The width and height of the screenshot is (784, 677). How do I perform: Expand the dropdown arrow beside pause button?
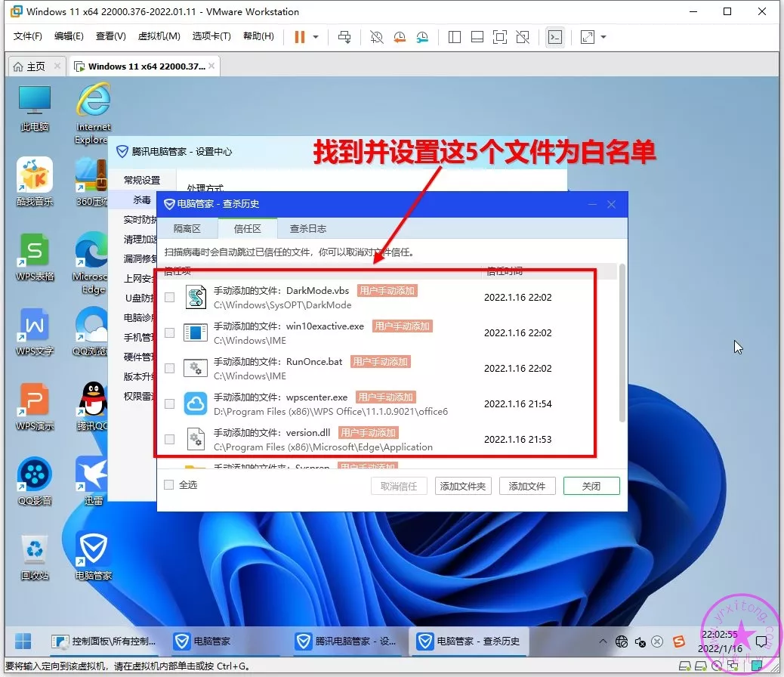point(316,37)
